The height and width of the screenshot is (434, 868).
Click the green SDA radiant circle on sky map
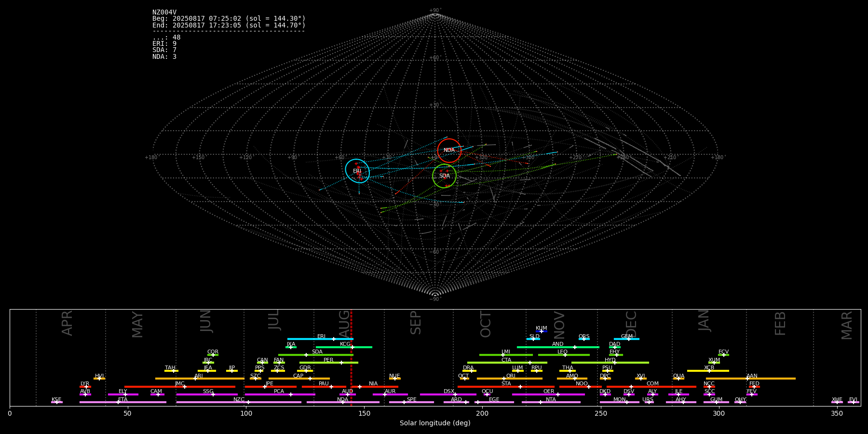444,176
